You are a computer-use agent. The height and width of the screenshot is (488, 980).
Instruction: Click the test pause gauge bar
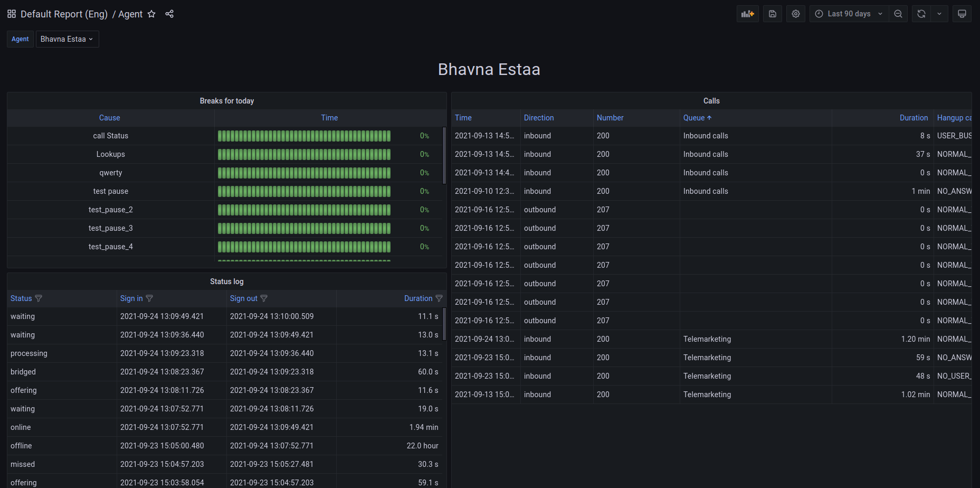[304, 191]
